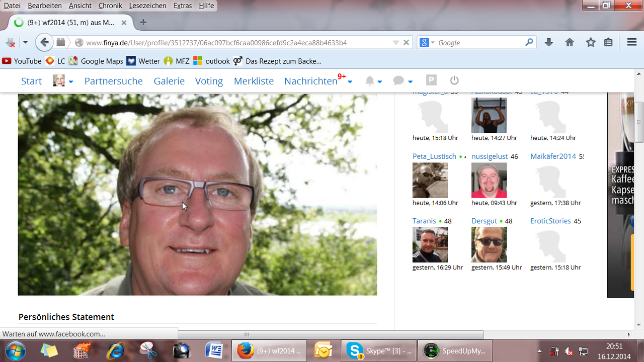This screenshot has width=644, height=362.
Task: Open the EroticStories profile name
Action: [550, 221]
